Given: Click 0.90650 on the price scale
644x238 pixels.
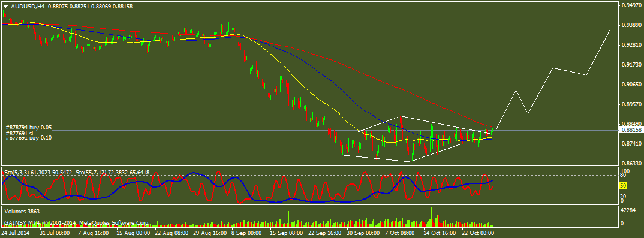Looking at the screenshot, I should [631, 84].
